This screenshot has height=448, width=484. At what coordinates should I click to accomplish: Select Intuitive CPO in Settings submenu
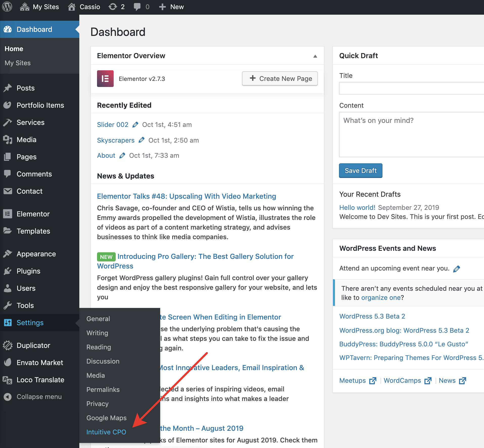(x=106, y=432)
